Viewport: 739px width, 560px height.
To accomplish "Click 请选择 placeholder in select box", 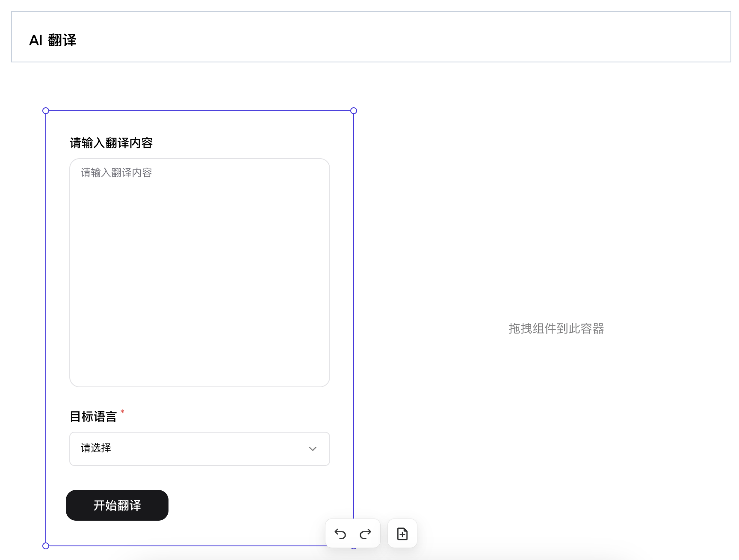I will [96, 448].
